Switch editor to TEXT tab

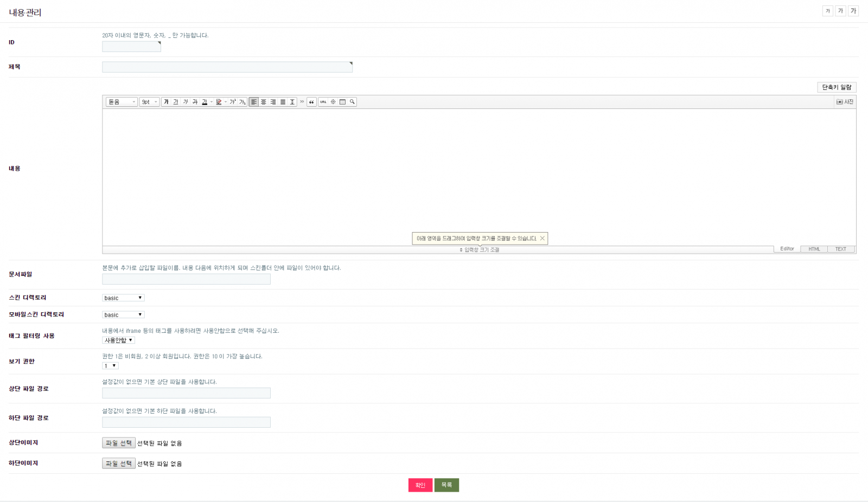click(x=840, y=249)
